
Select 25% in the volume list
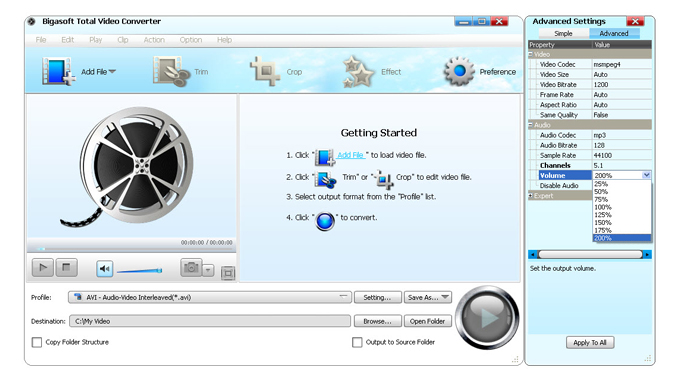(622, 184)
